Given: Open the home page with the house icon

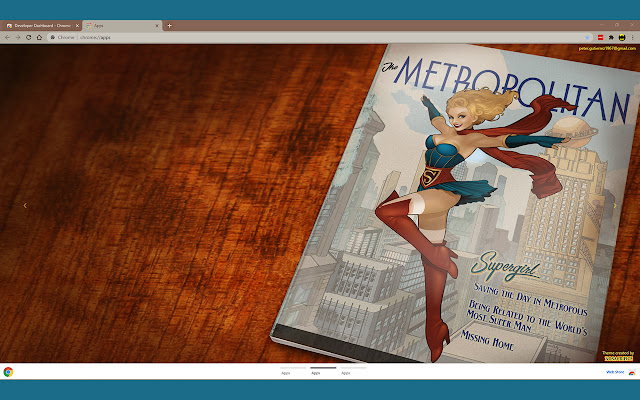Looking at the screenshot, I should pyautogui.click(x=39, y=37).
